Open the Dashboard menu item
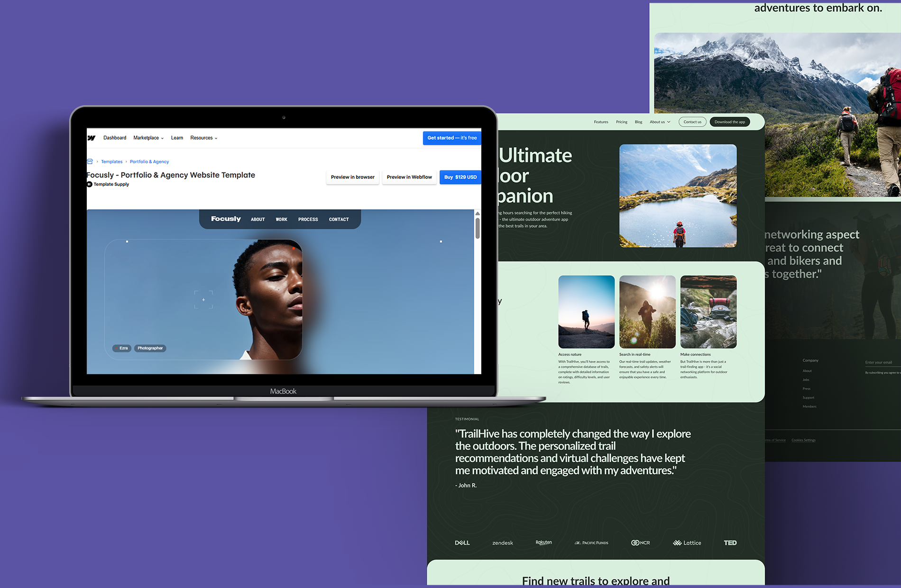 [x=115, y=138]
